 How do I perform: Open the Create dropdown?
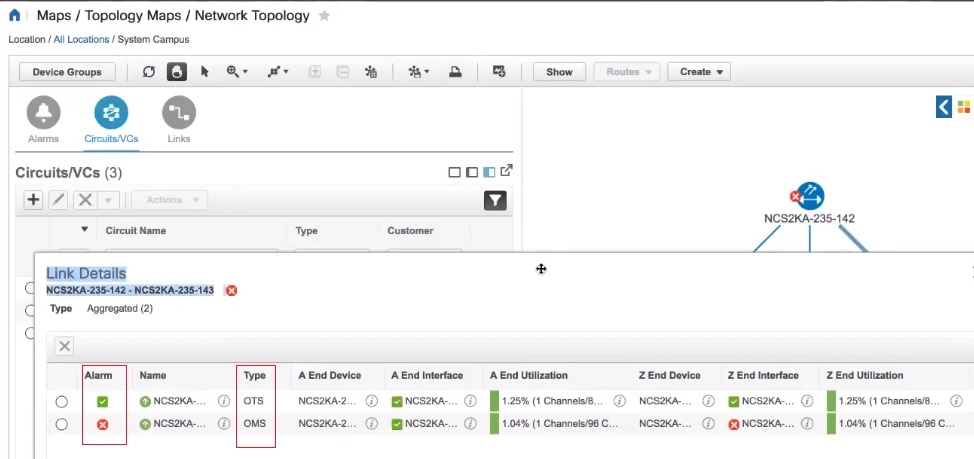point(699,72)
